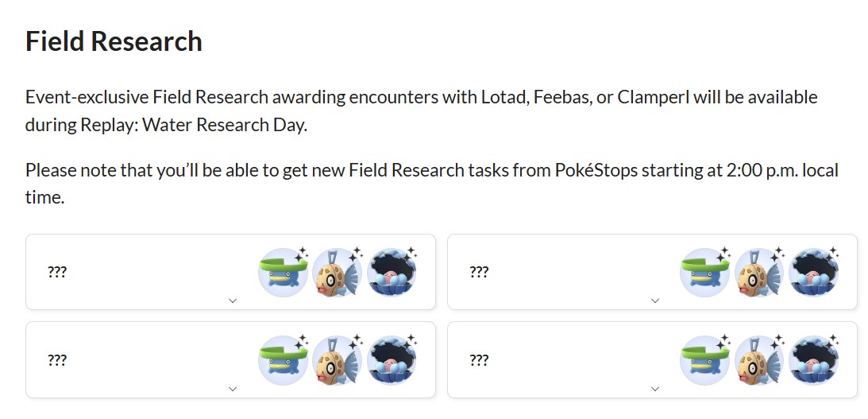
Task: Expand the top-left research task chevron
Action: (232, 301)
